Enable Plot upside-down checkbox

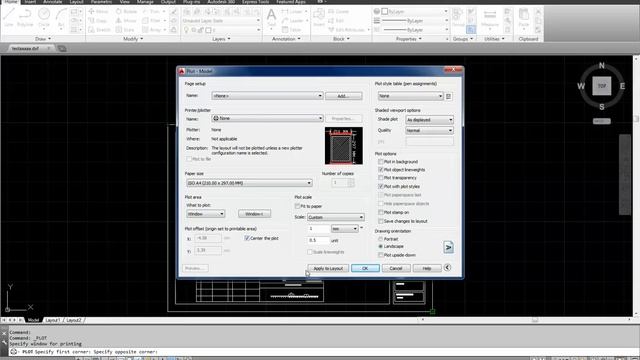(380, 255)
